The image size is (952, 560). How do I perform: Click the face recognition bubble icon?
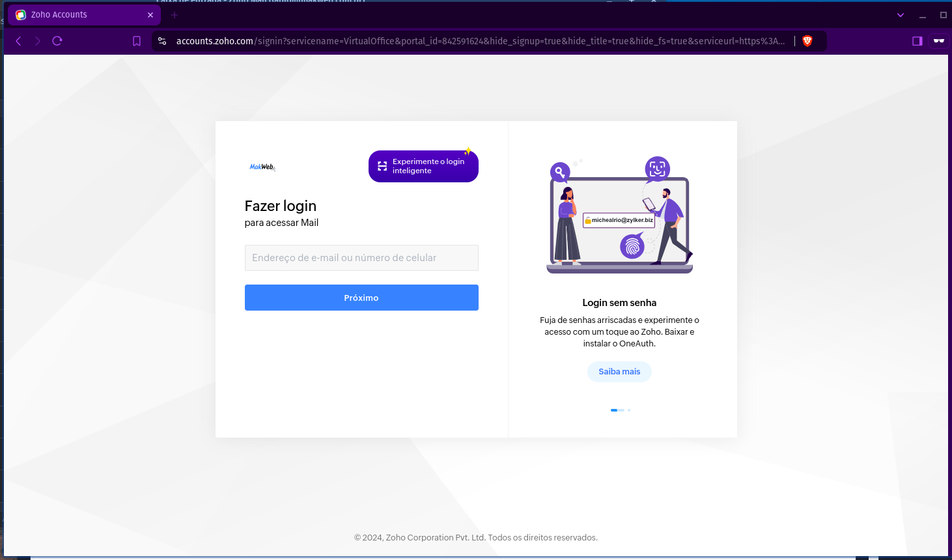coord(657,169)
